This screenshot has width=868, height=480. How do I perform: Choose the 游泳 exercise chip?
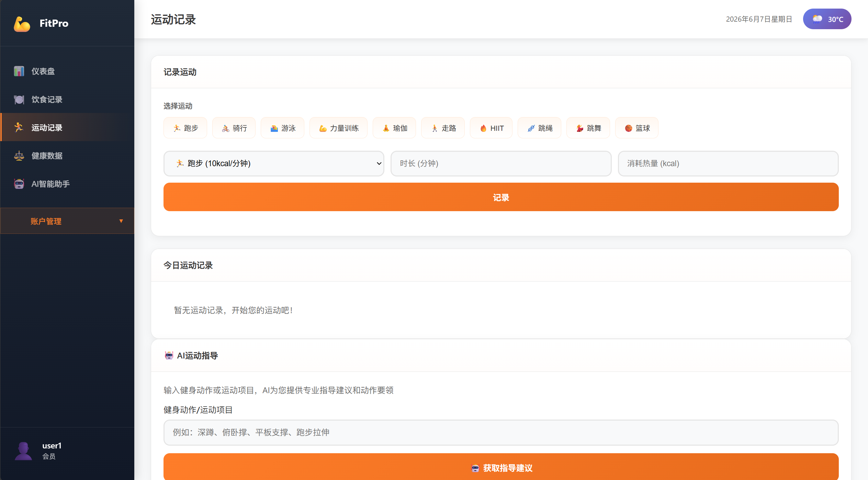[x=283, y=128]
